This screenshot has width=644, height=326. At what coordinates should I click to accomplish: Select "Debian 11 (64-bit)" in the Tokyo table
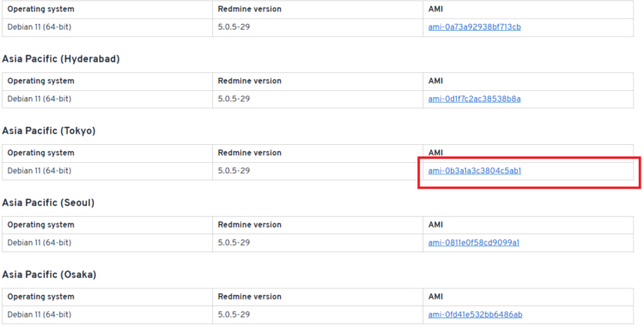coord(39,171)
